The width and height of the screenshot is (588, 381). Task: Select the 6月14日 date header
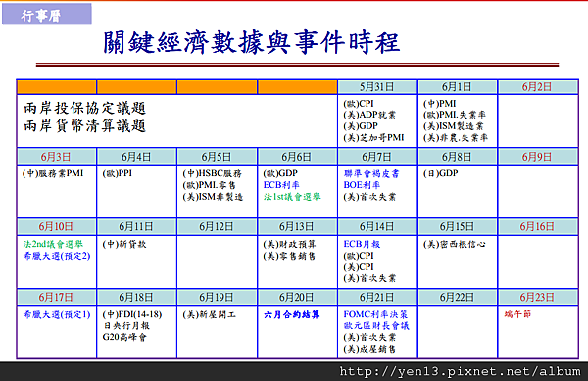pos(376,226)
